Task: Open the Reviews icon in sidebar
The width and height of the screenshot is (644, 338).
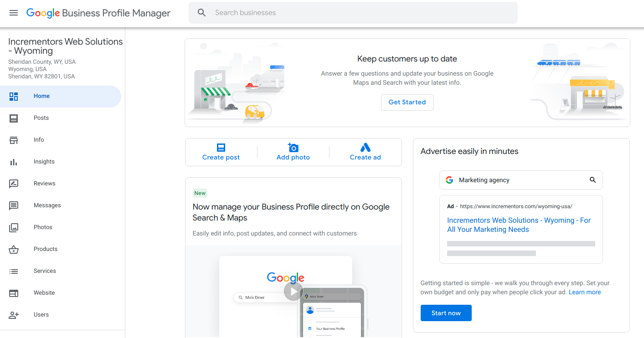Action: (x=14, y=184)
